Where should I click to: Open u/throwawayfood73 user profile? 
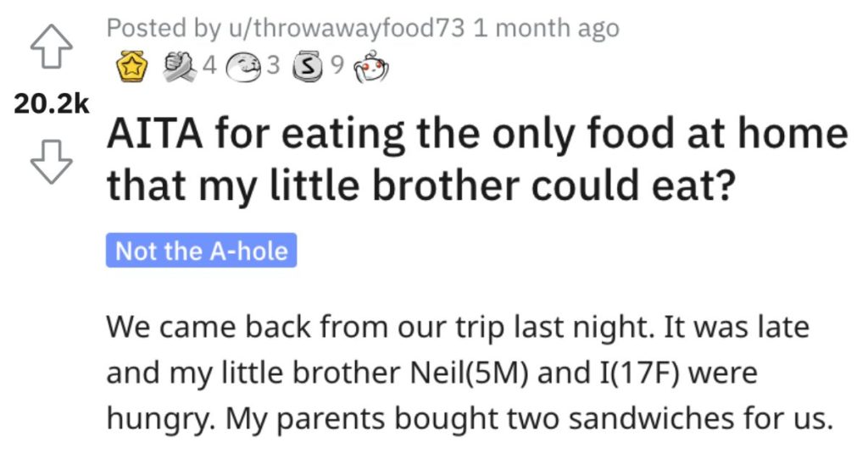(x=346, y=28)
